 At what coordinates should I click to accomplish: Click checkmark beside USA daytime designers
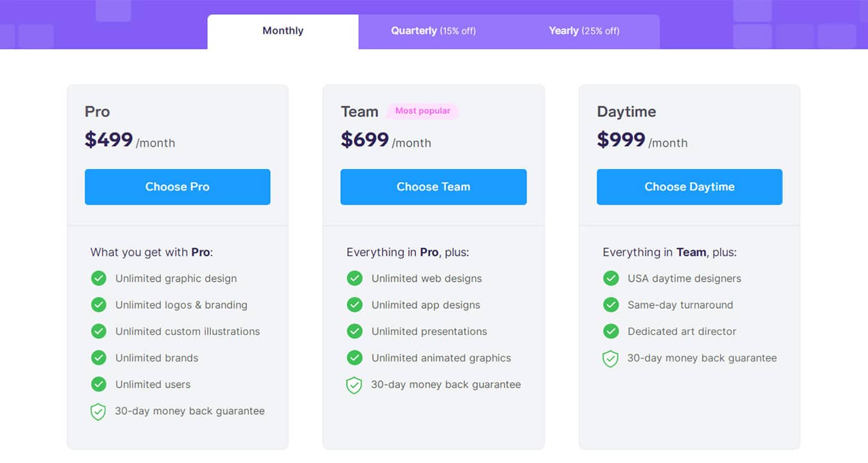click(x=611, y=278)
